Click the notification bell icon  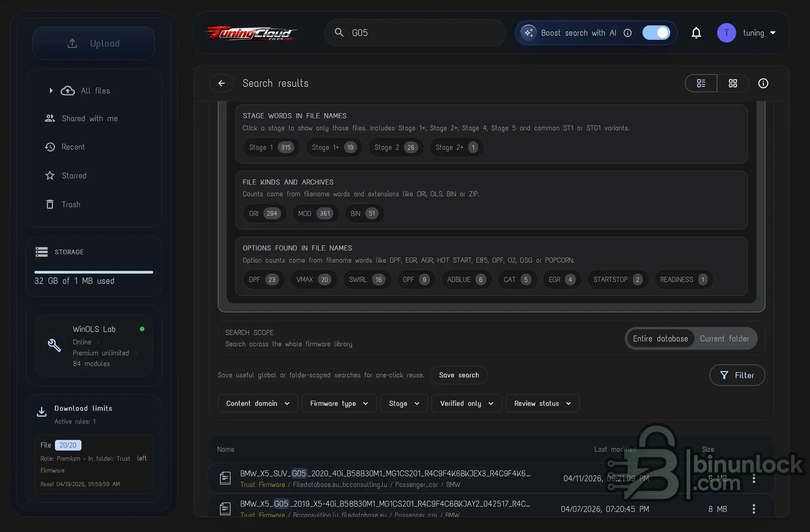(696, 33)
